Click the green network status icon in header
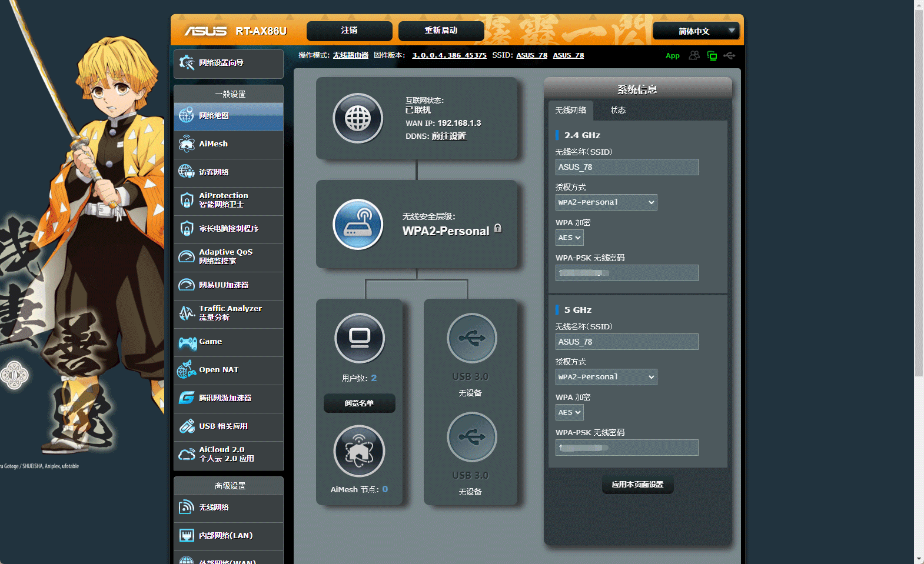This screenshot has height=564, width=924. pyautogui.click(x=712, y=56)
